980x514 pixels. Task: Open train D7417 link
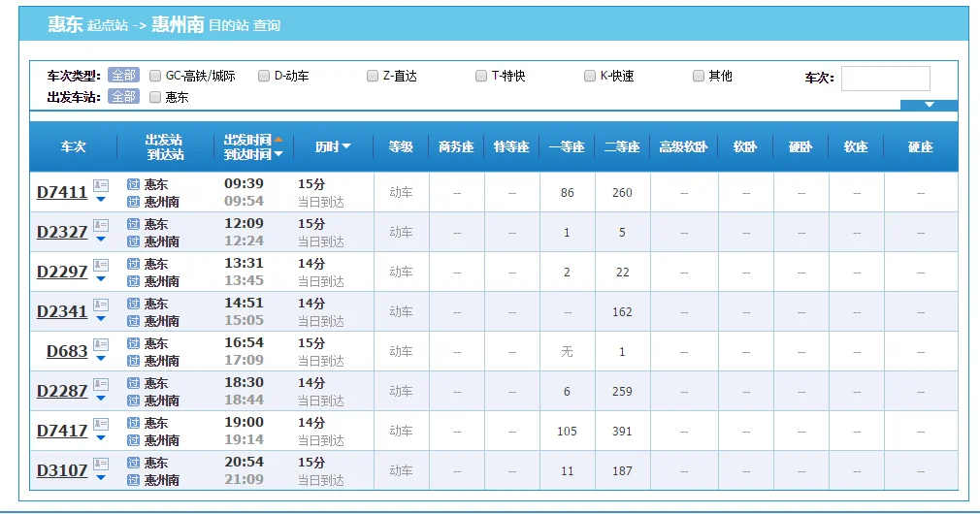pyautogui.click(x=62, y=431)
